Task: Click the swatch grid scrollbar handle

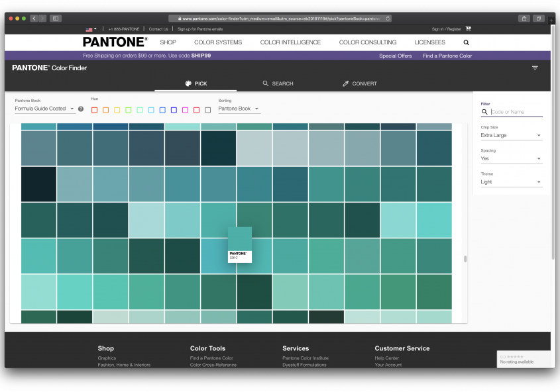Action: [465, 259]
